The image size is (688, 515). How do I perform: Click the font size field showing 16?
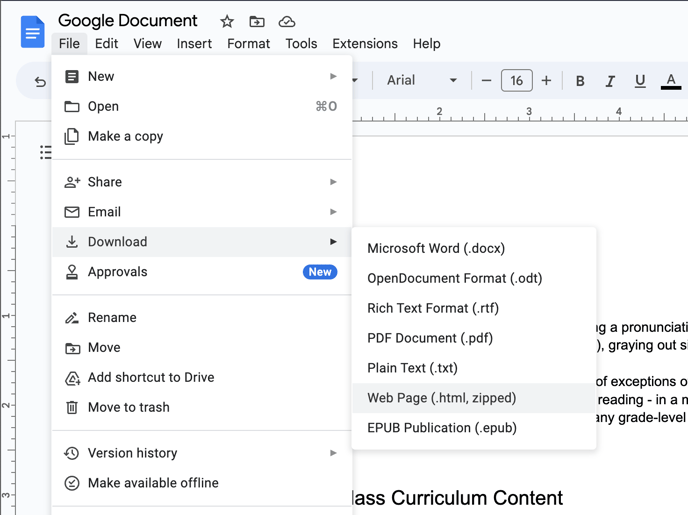pyautogui.click(x=516, y=81)
